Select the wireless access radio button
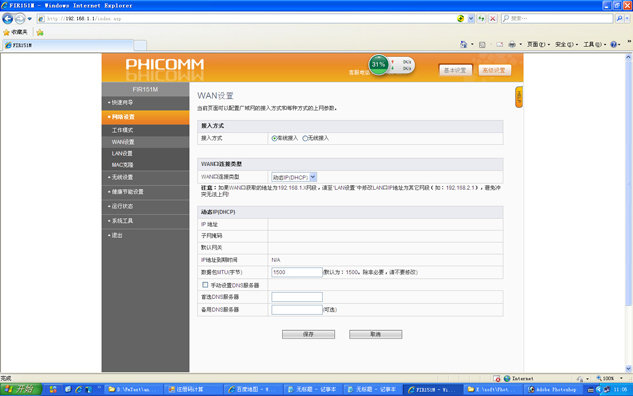Screen dimensions: 633x396 coord(305,138)
